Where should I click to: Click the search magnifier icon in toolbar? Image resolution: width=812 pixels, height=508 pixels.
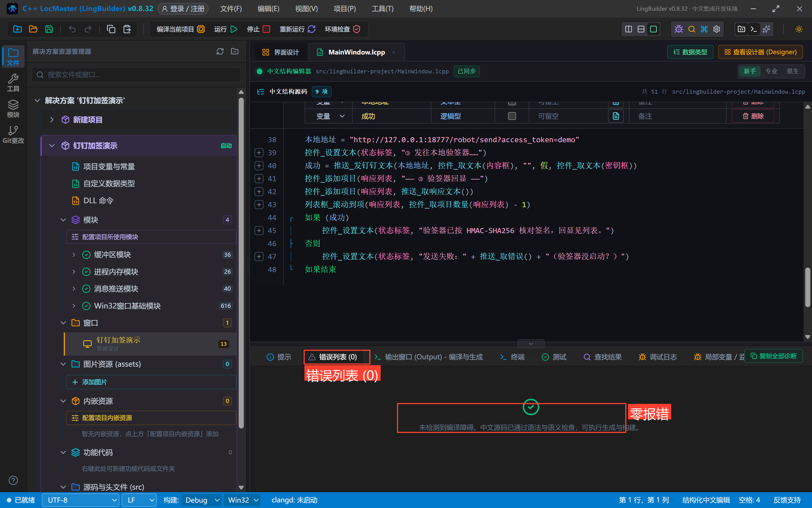692,29
